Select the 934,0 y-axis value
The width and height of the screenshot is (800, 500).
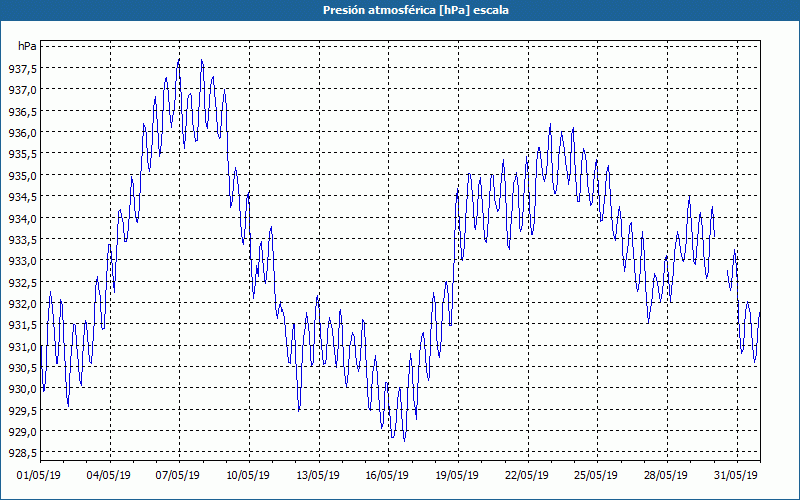(22, 218)
